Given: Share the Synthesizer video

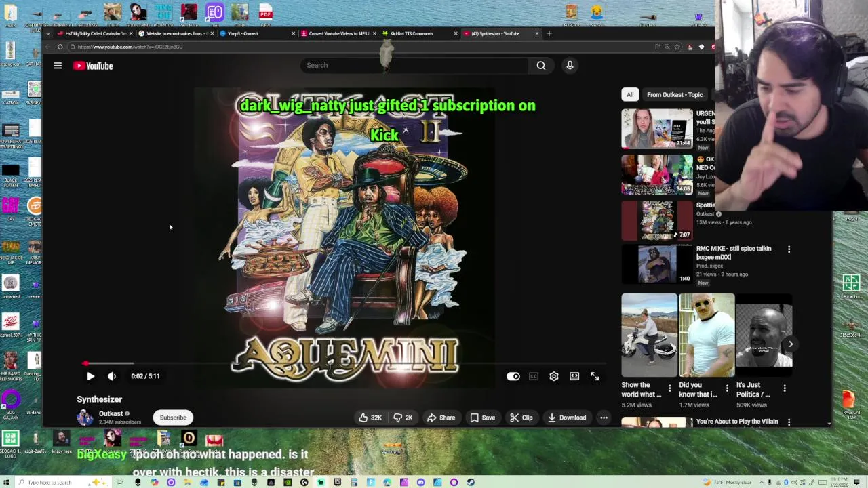Looking at the screenshot, I should pyautogui.click(x=441, y=418).
